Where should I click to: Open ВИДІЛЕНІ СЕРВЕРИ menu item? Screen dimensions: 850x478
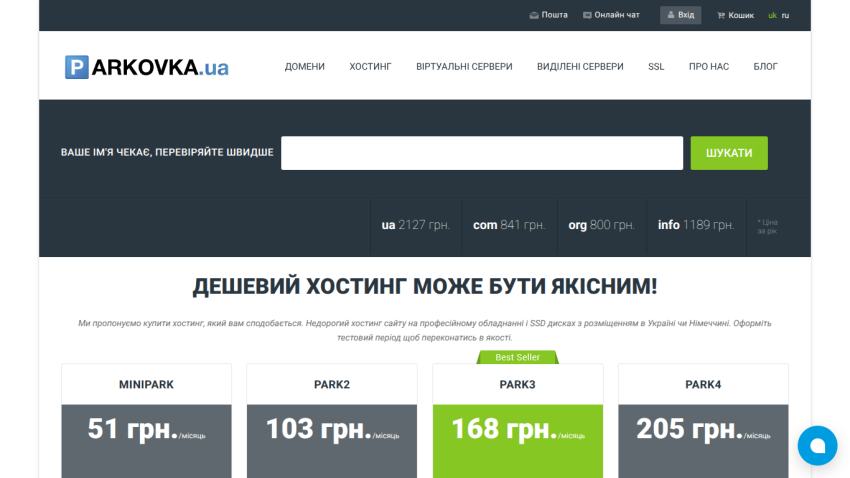[580, 67]
